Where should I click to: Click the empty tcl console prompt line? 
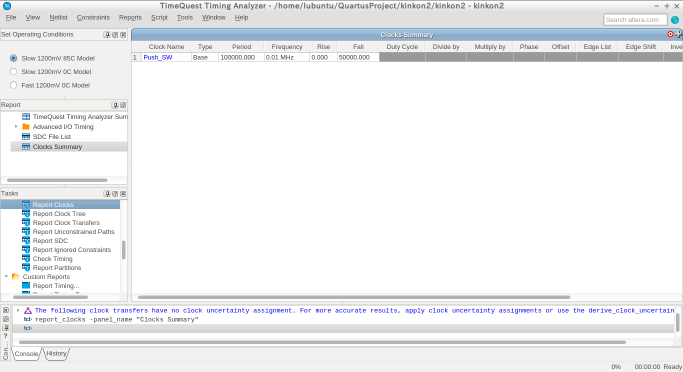pyautogui.click(x=343, y=328)
